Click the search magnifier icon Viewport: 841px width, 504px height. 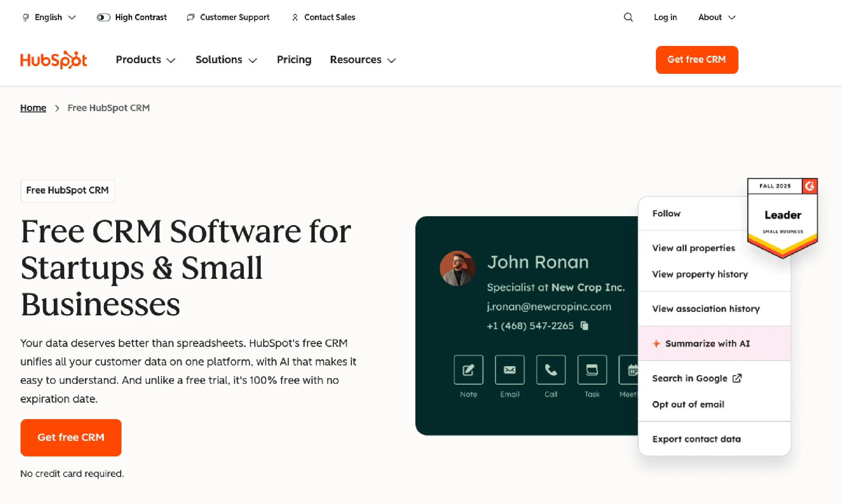[x=628, y=17]
